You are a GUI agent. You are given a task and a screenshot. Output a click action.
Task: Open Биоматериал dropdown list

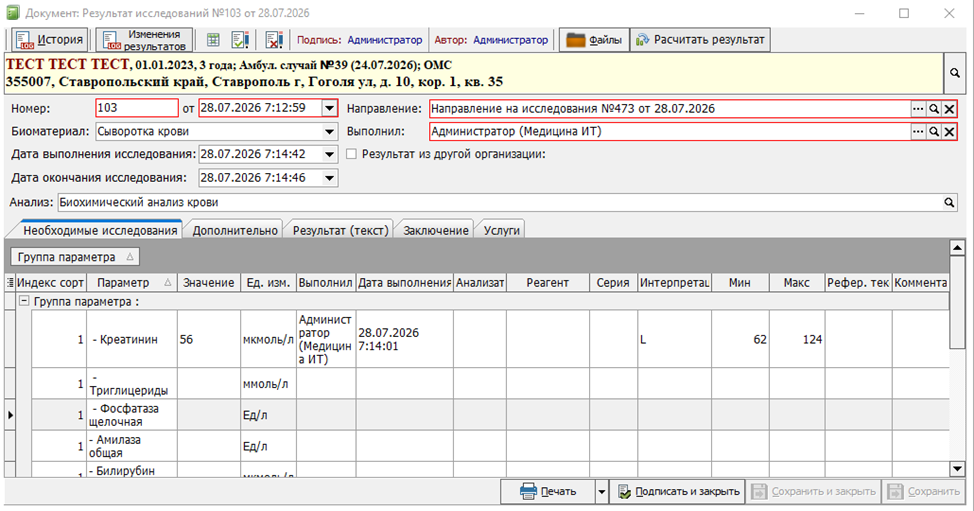pyautogui.click(x=329, y=132)
